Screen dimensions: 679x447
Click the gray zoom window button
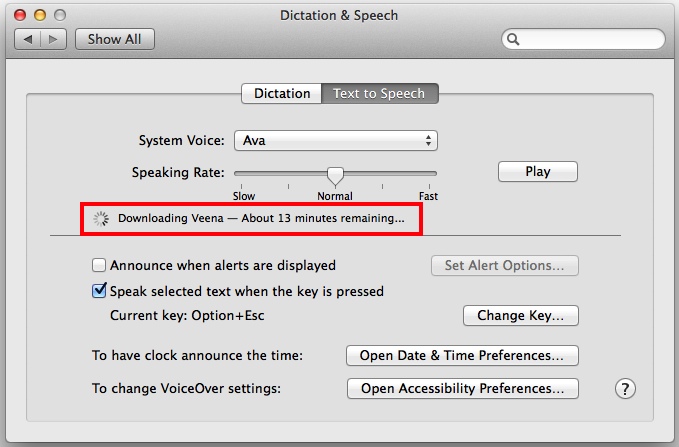(x=60, y=15)
